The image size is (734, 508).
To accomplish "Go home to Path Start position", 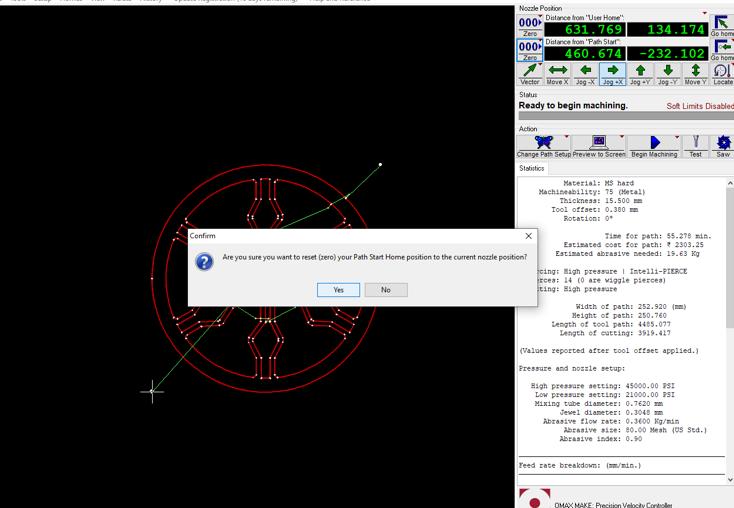I will pyautogui.click(x=722, y=50).
